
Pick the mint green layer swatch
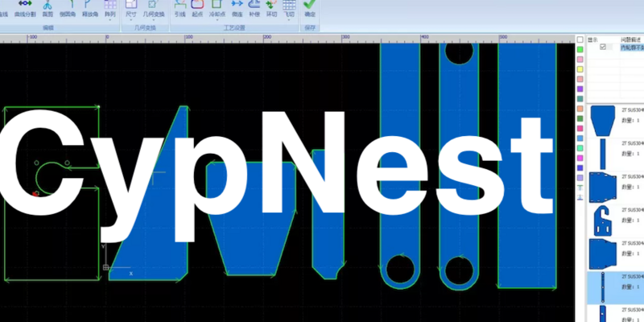pyautogui.click(x=580, y=148)
